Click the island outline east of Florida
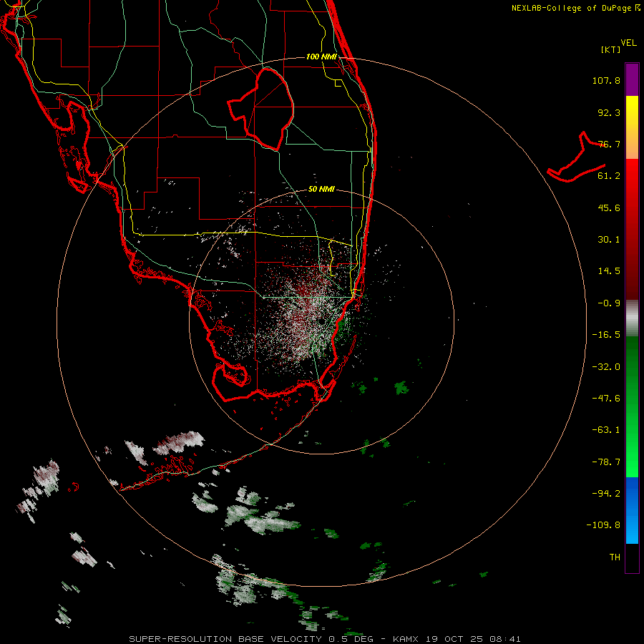Screen dimensions: 644x644 pyautogui.click(x=575, y=158)
